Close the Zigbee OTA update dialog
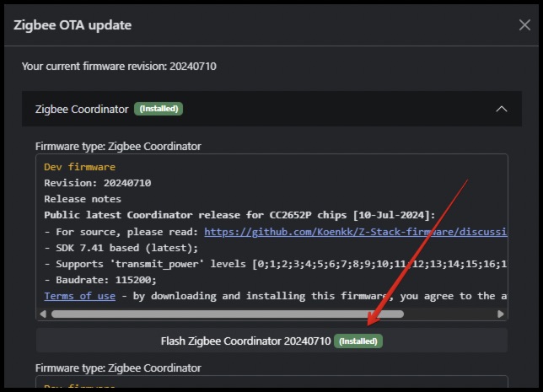The height and width of the screenshot is (392, 543). click(x=524, y=25)
